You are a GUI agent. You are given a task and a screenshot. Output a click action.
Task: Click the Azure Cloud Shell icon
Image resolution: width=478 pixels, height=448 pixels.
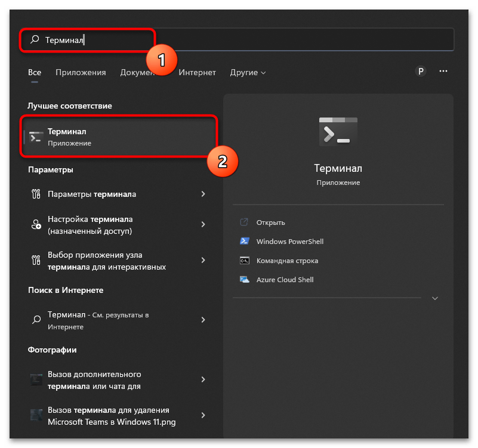click(245, 279)
